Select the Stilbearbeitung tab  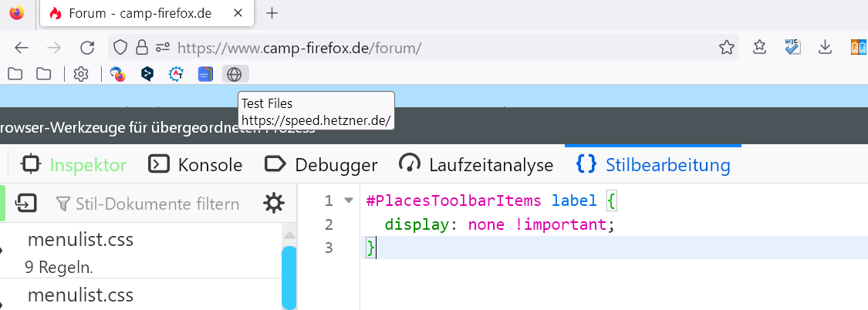(654, 164)
